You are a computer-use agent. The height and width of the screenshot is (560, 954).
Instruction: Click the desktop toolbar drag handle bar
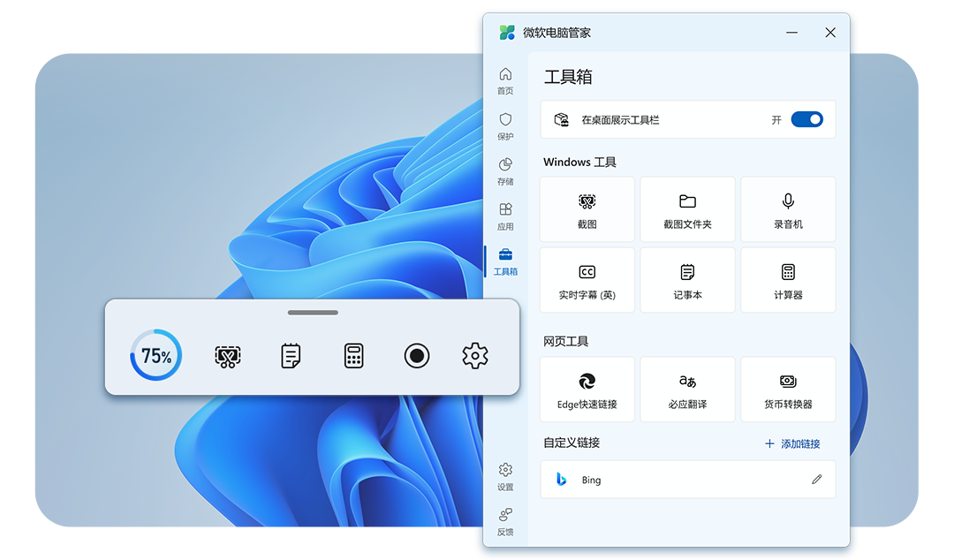pyautogui.click(x=313, y=313)
